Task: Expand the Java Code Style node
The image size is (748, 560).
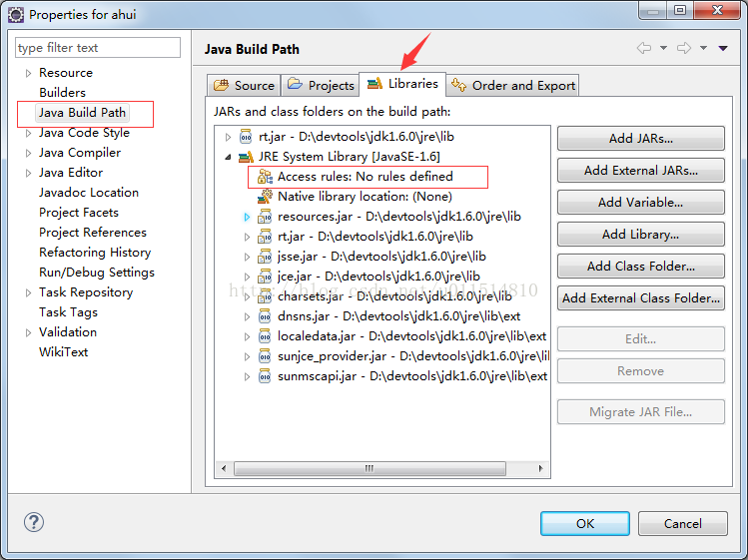Action: click(28, 133)
